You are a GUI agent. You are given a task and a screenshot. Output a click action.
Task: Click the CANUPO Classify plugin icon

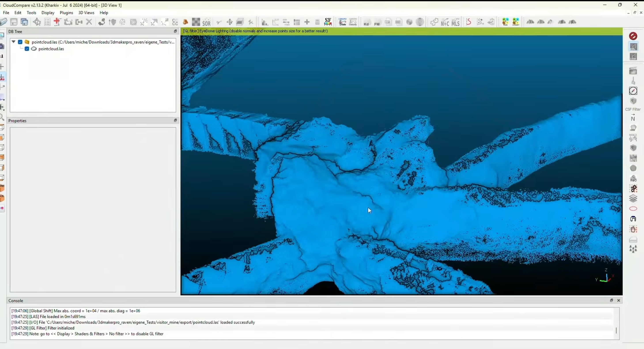353,22
